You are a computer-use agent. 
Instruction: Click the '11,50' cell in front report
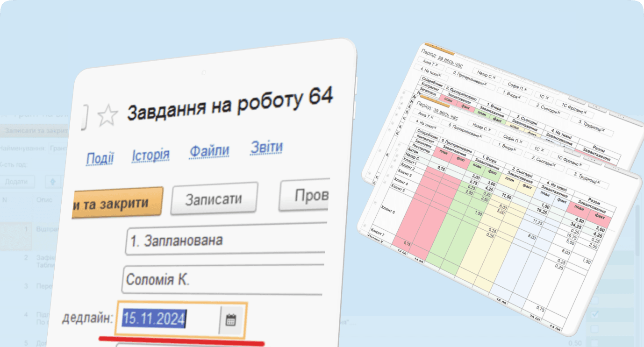pyautogui.click(x=507, y=196)
